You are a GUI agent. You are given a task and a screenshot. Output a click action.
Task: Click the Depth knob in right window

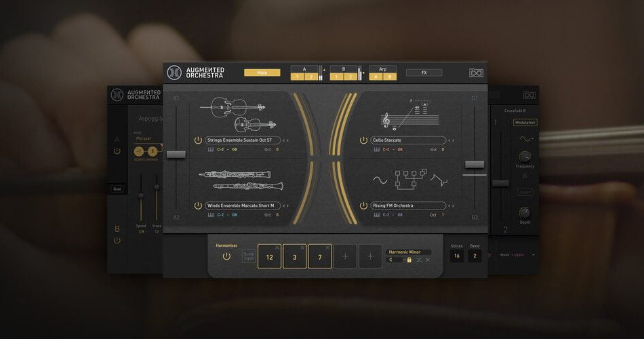[525, 212]
